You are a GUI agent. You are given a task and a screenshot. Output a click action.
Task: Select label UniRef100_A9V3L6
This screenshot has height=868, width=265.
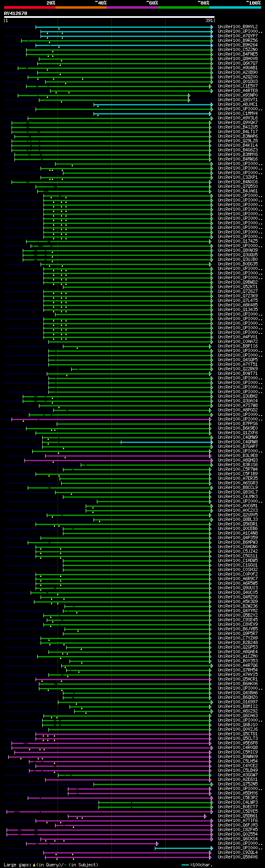238,118
